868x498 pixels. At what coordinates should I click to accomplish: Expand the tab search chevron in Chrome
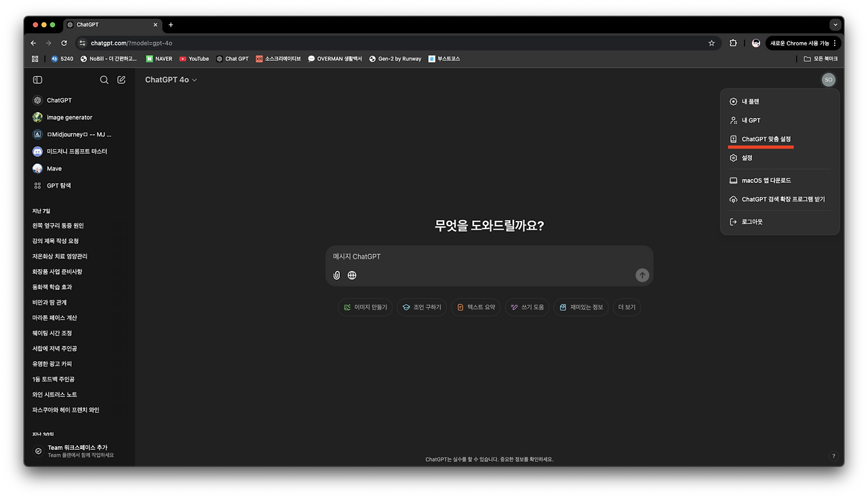coord(835,25)
